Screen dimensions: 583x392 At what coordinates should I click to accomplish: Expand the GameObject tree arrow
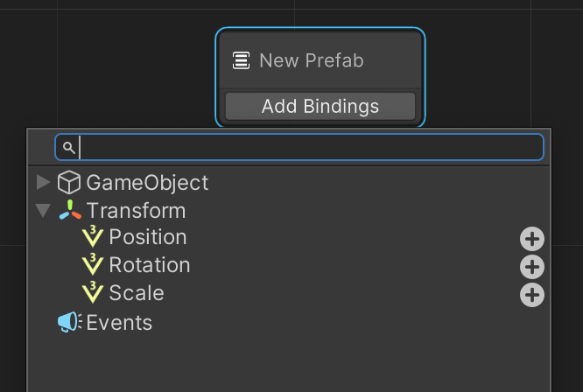click(x=43, y=182)
